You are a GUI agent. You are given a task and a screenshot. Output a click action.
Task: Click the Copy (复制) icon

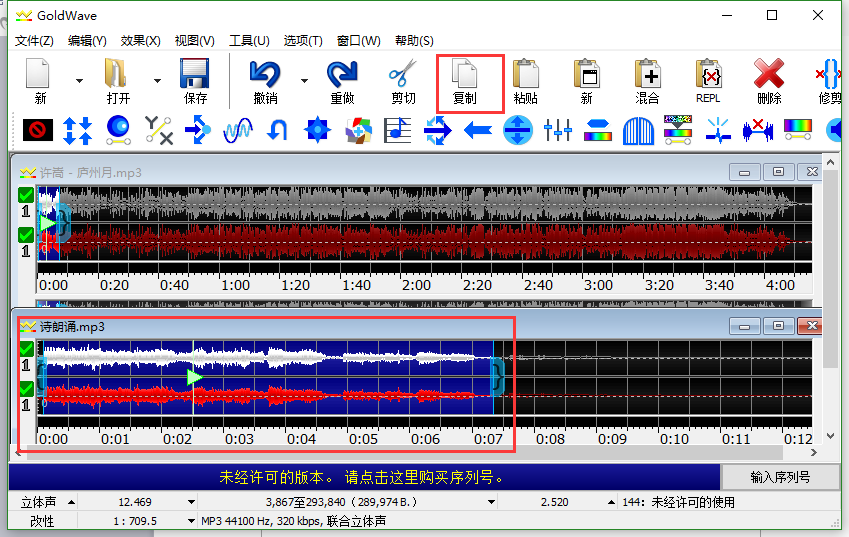[x=465, y=73]
